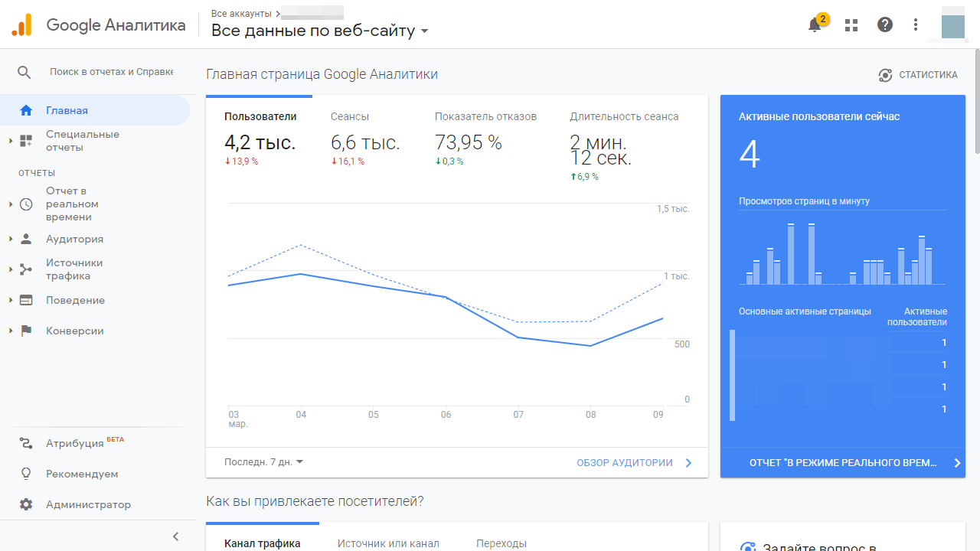Open Администратор gear settings

click(87, 504)
